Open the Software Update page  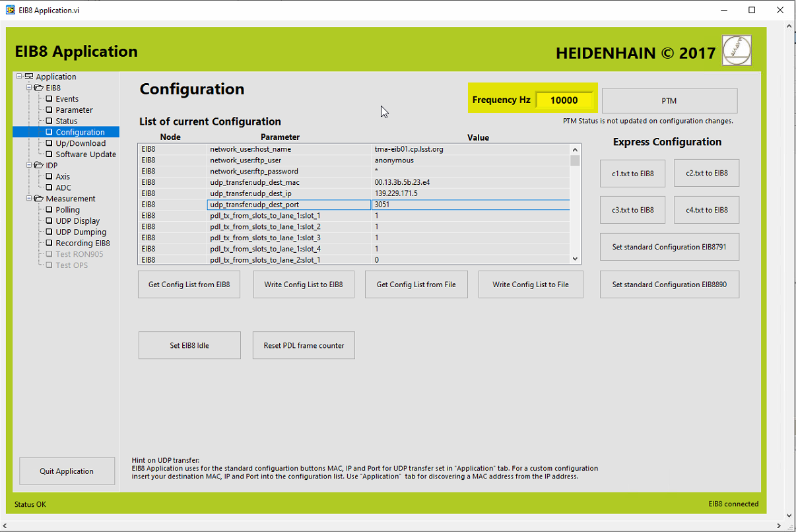coord(86,154)
